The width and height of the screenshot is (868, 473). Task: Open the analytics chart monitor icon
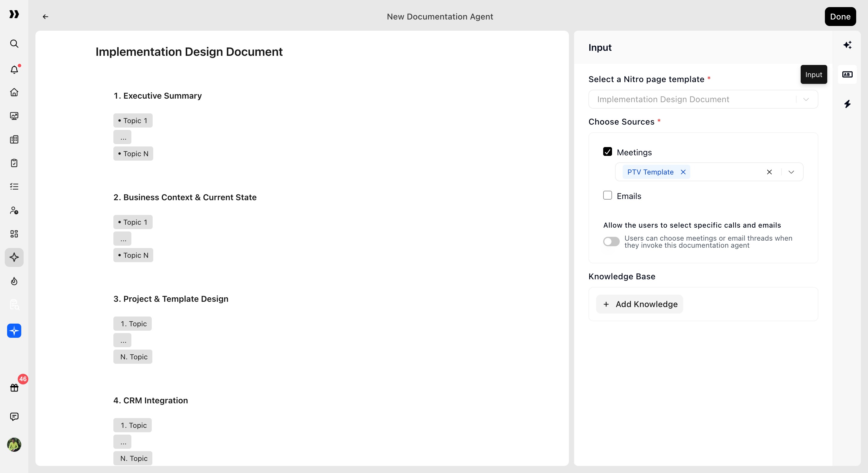(14, 116)
